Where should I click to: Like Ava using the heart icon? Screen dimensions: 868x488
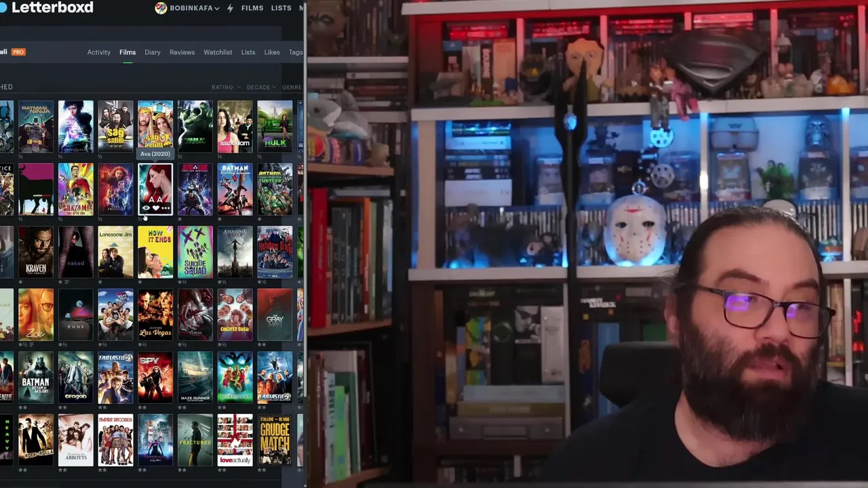pos(155,208)
